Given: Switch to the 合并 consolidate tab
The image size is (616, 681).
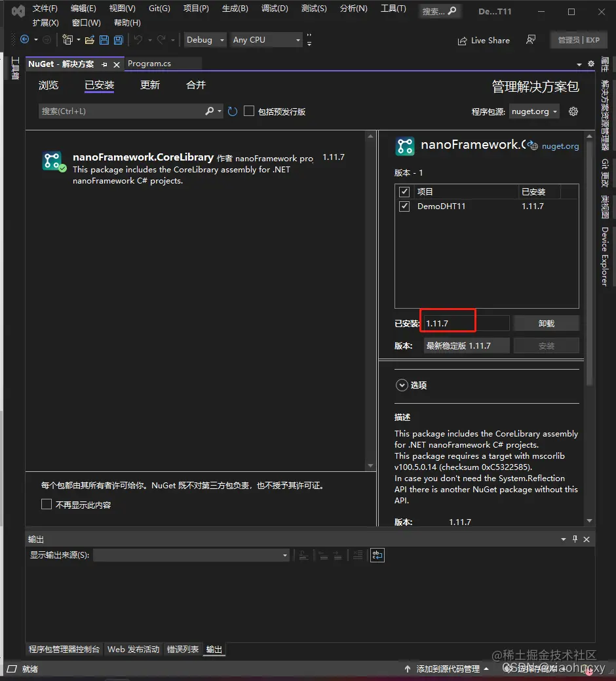Looking at the screenshot, I should (x=196, y=85).
